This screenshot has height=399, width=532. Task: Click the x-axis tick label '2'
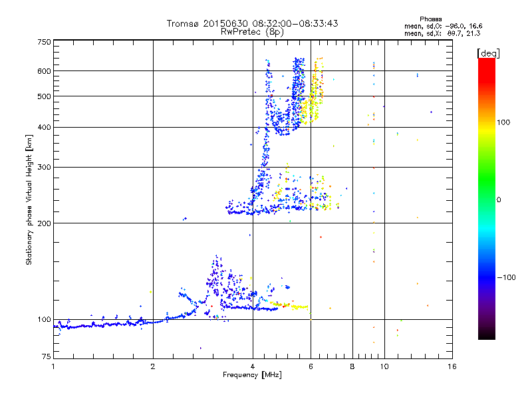[x=153, y=366]
